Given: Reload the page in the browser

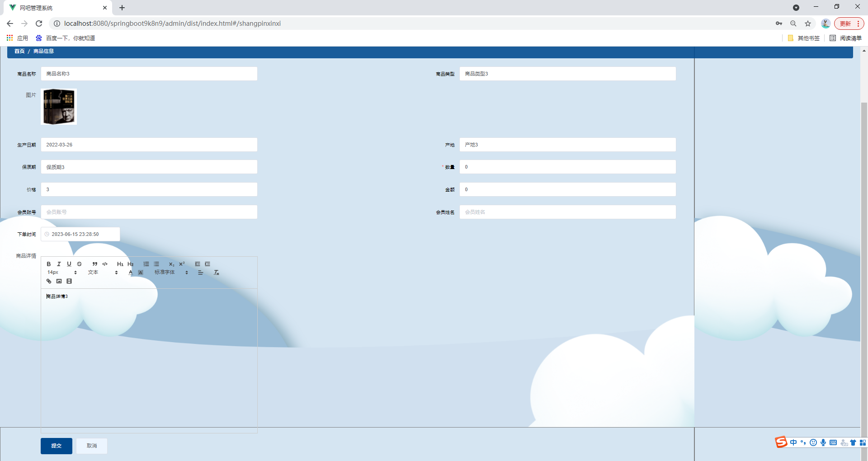Looking at the screenshot, I should (x=39, y=24).
